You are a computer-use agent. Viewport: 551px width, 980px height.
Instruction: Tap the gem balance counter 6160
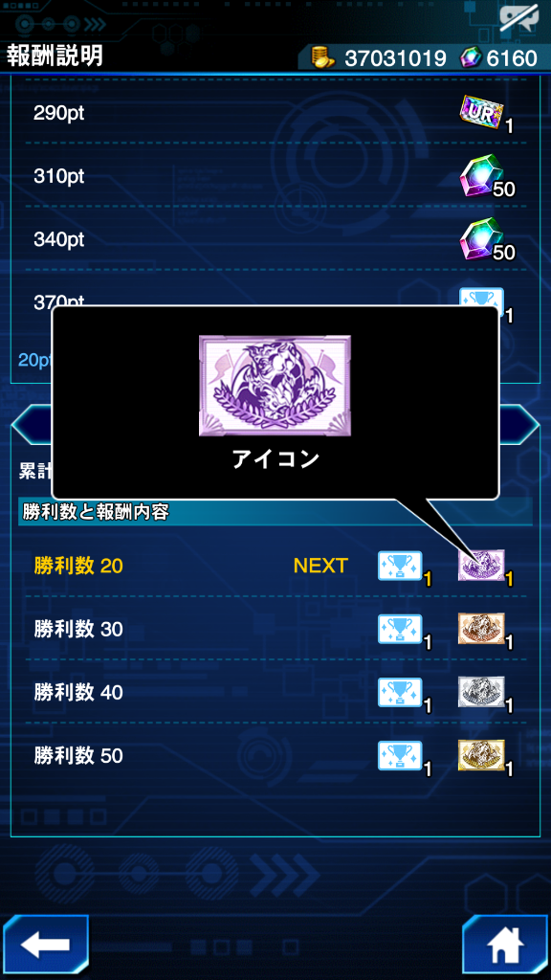click(x=512, y=58)
